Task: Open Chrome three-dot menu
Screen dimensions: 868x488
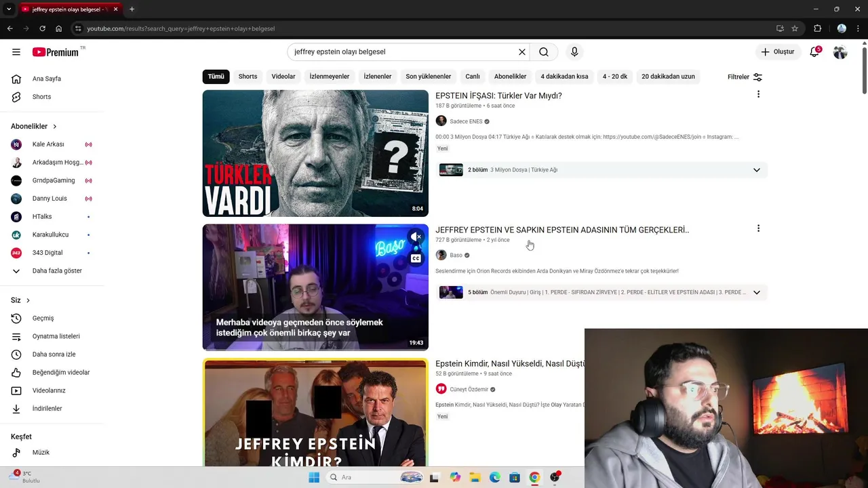Action: (x=858, y=28)
